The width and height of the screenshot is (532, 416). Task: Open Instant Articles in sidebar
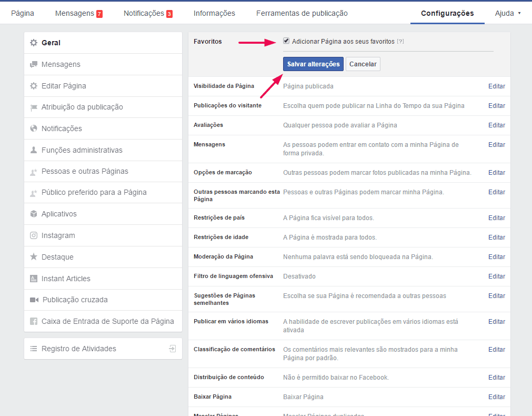[103, 279]
